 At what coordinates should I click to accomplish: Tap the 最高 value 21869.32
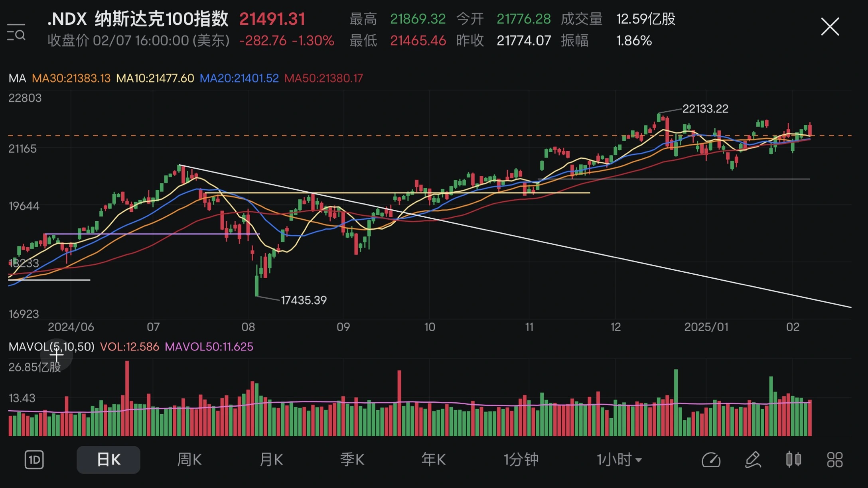click(418, 19)
